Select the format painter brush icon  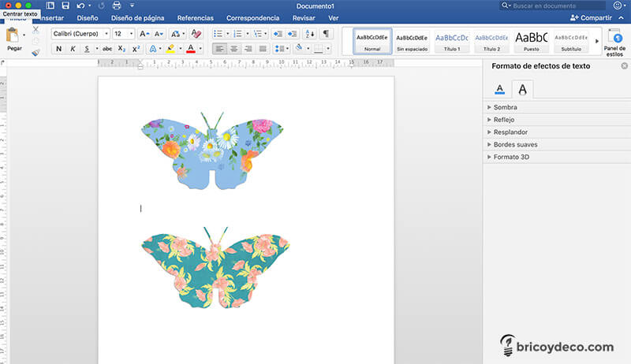pos(35,53)
